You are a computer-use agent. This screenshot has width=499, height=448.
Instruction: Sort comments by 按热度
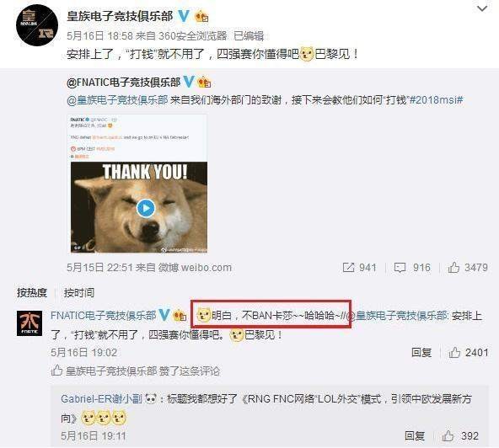[32, 292]
